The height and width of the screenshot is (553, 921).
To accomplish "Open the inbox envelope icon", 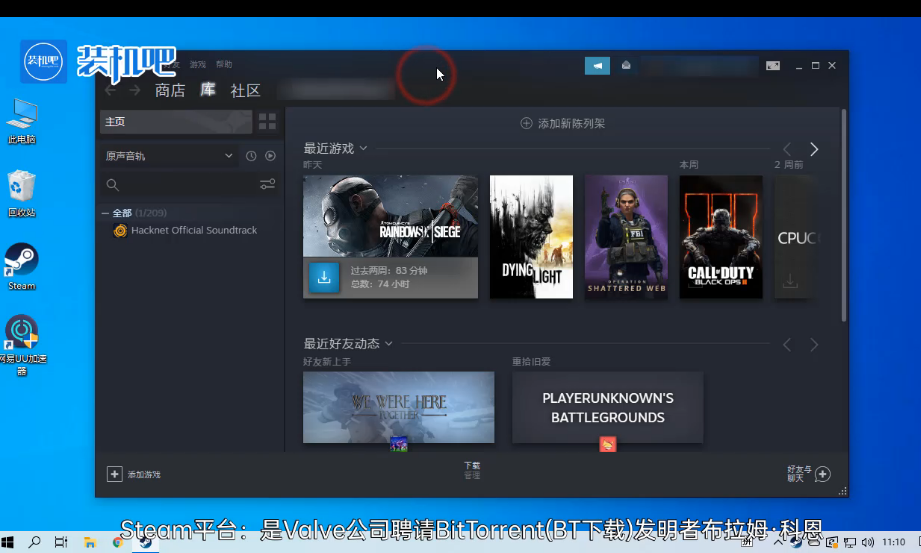I will click(626, 66).
